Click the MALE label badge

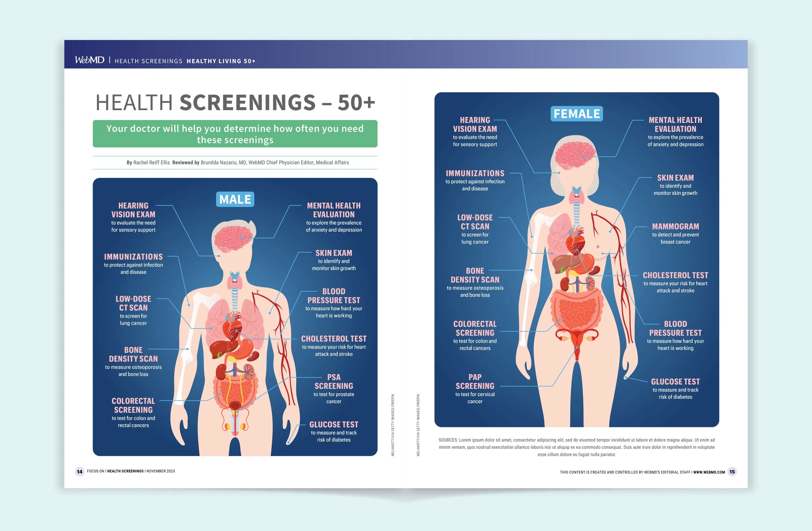click(235, 199)
